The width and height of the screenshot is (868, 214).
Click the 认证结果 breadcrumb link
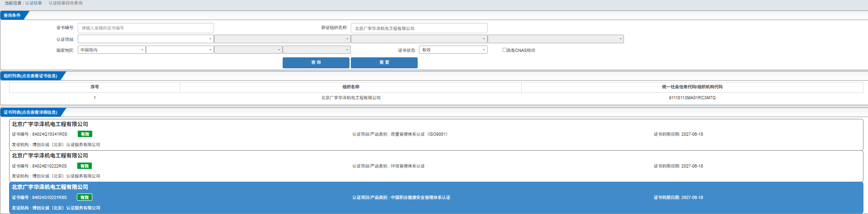click(34, 3)
